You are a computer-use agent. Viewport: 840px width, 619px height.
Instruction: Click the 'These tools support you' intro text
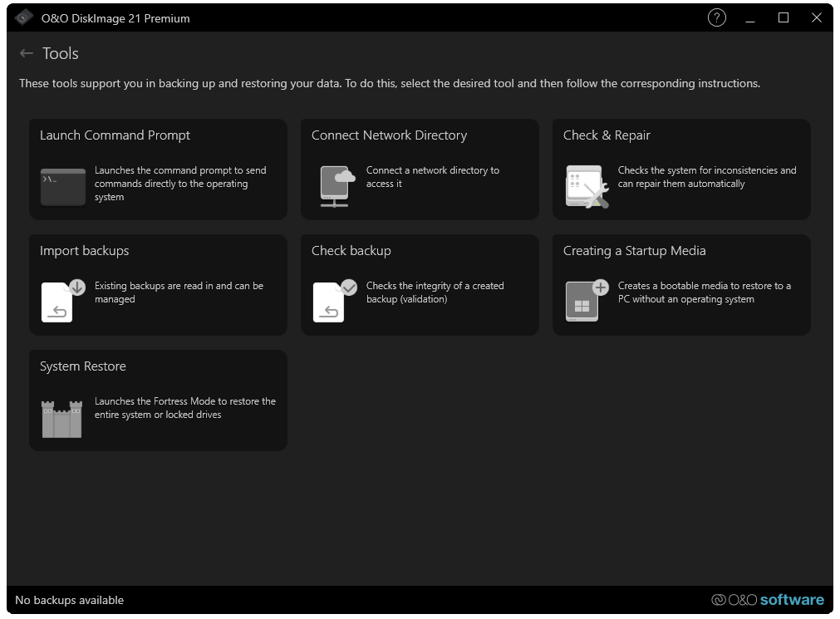pos(390,84)
